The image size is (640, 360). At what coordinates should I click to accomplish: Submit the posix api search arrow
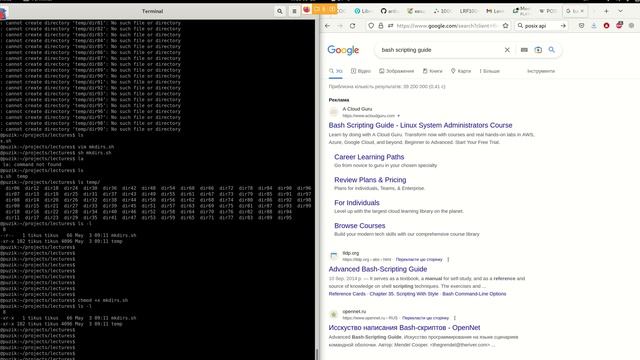point(563,26)
